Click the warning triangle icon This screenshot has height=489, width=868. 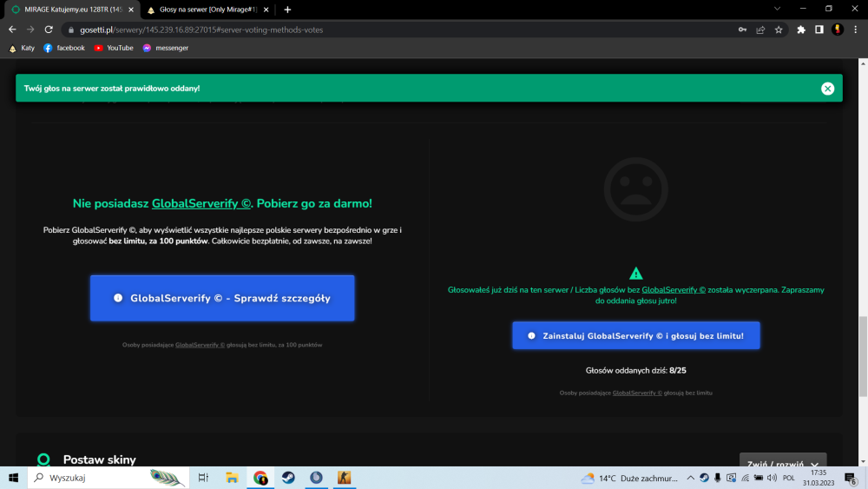point(636,273)
